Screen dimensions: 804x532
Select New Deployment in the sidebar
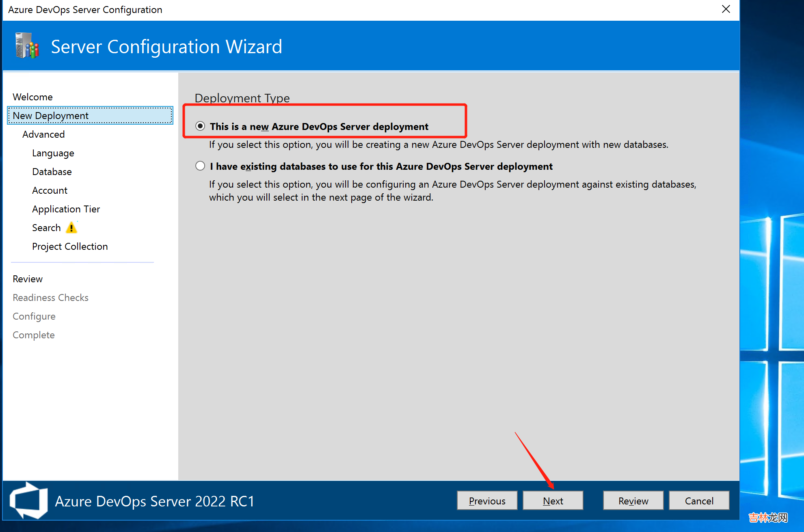[x=50, y=116]
